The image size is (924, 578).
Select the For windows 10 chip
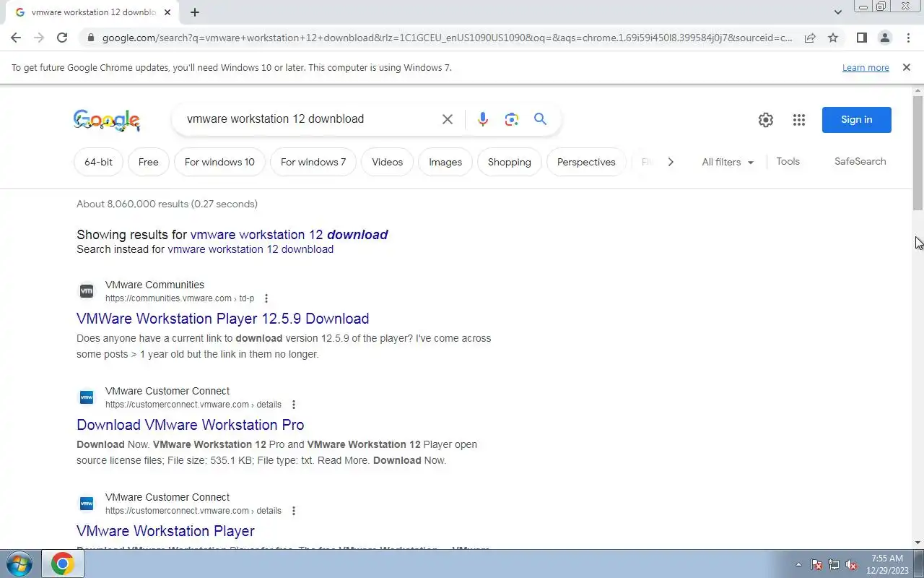point(219,162)
